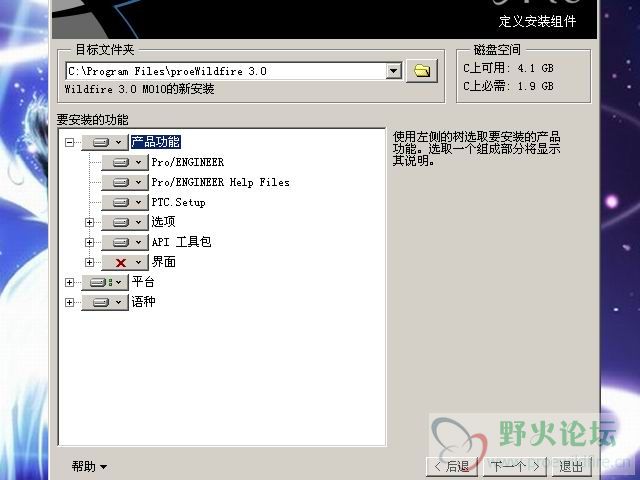Image resolution: width=640 pixels, height=480 pixels.
Task: Browse for target folder with folder icon
Action: tap(422, 71)
